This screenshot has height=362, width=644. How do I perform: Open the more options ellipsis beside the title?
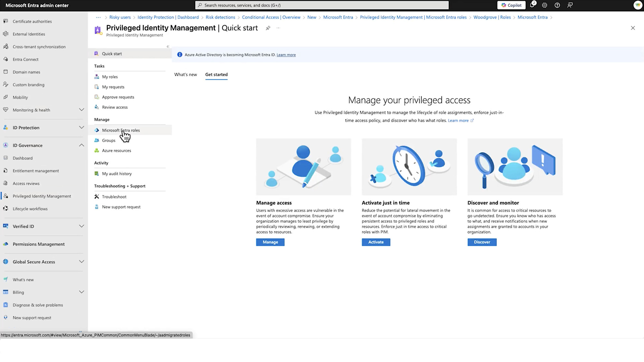click(278, 28)
